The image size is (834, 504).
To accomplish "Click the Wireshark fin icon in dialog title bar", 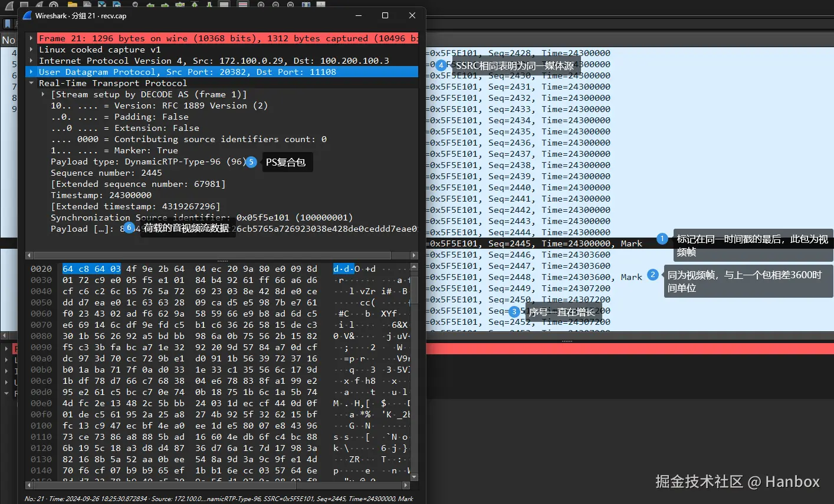I will tap(27, 15).
